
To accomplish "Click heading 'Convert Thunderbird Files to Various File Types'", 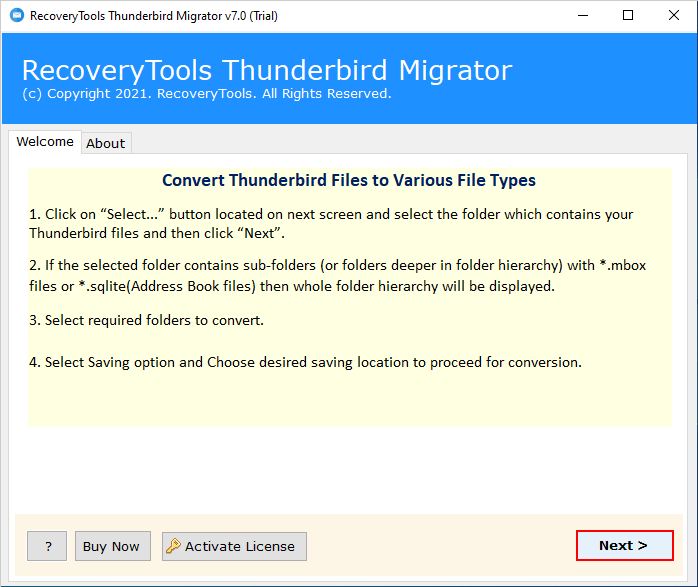I will (349, 180).
